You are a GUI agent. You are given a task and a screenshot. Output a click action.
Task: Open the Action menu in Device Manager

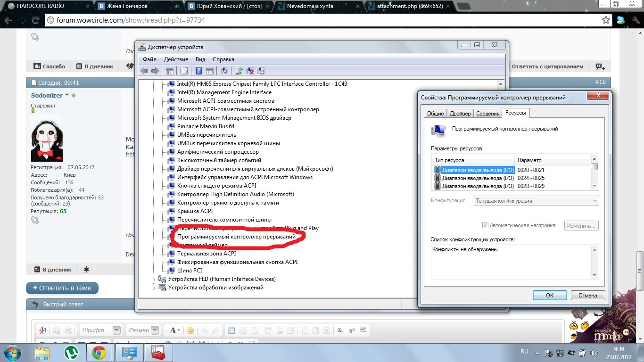tap(176, 59)
